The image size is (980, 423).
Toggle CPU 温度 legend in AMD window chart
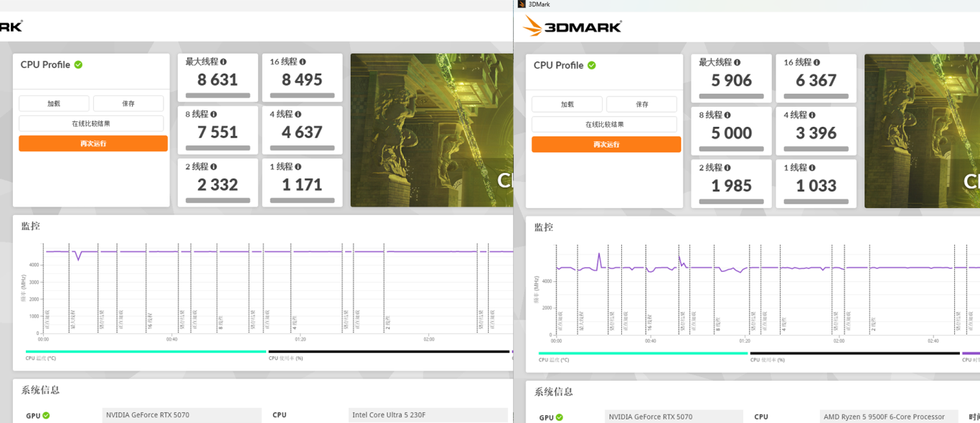click(643, 356)
